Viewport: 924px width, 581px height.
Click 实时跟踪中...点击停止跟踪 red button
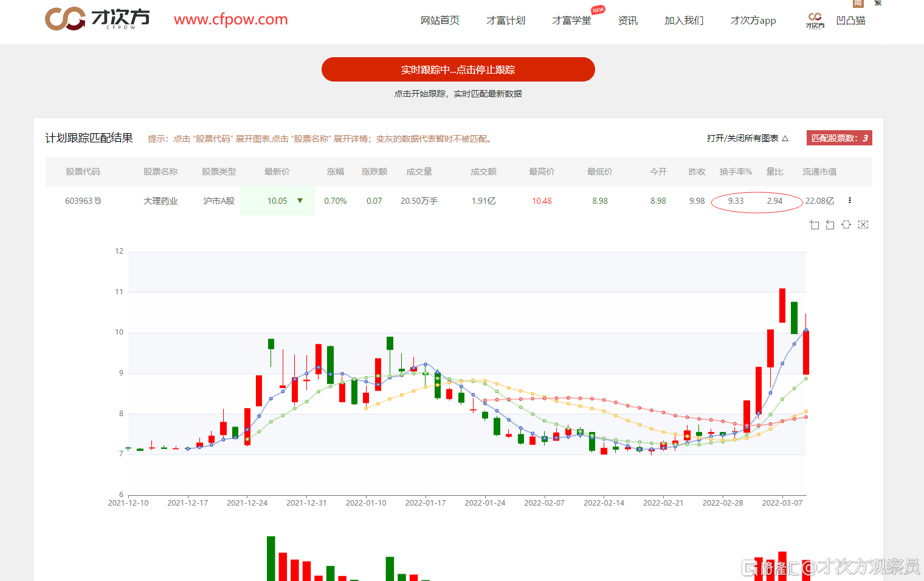458,69
